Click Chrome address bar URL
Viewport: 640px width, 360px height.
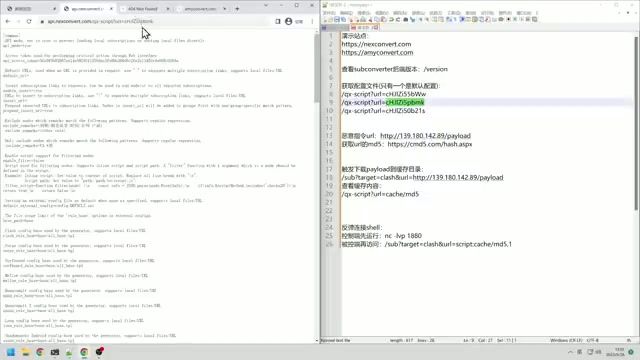pyautogui.click(x=100, y=21)
